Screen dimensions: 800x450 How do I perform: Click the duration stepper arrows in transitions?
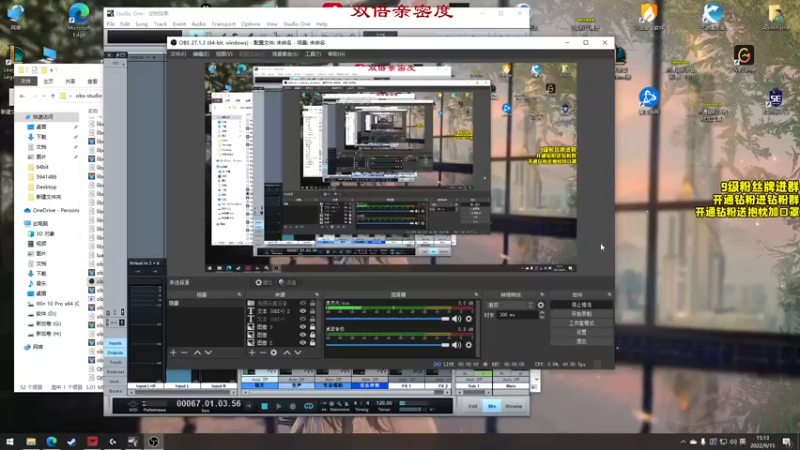[x=542, y=315]
